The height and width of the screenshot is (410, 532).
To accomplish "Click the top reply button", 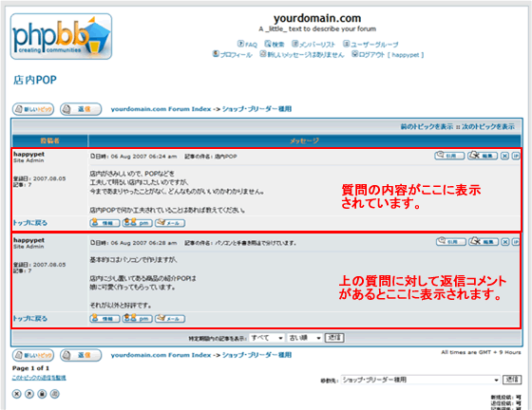I will (81, 109).
